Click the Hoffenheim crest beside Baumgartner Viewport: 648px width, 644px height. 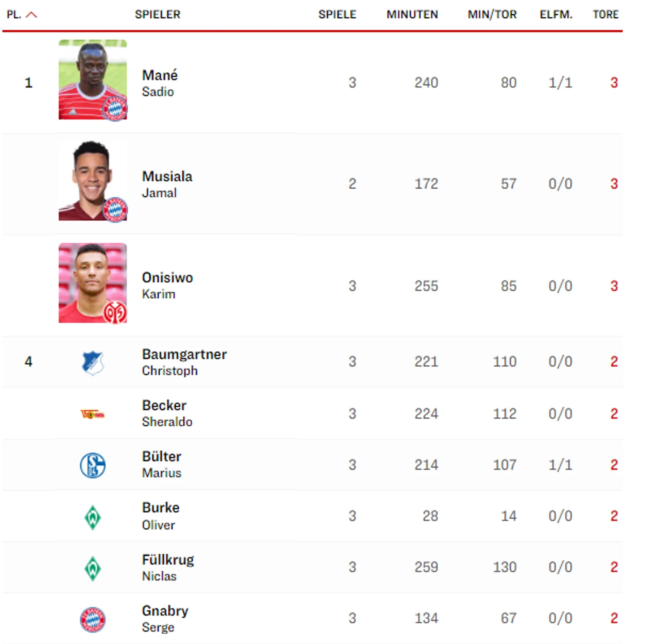(93, 362)
